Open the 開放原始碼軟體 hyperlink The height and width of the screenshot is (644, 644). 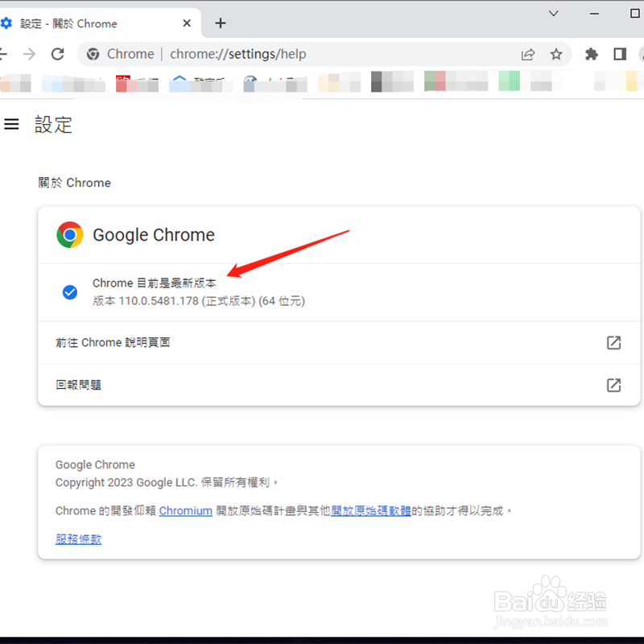pyautogui.click(x=370, y=510)
